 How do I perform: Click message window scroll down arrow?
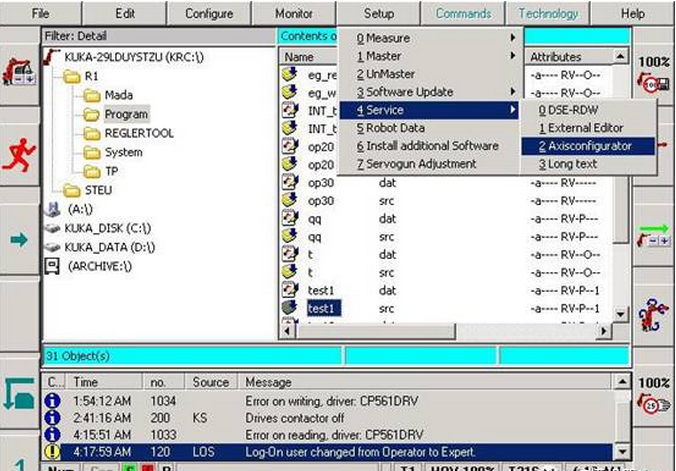(x=621, y=452)
